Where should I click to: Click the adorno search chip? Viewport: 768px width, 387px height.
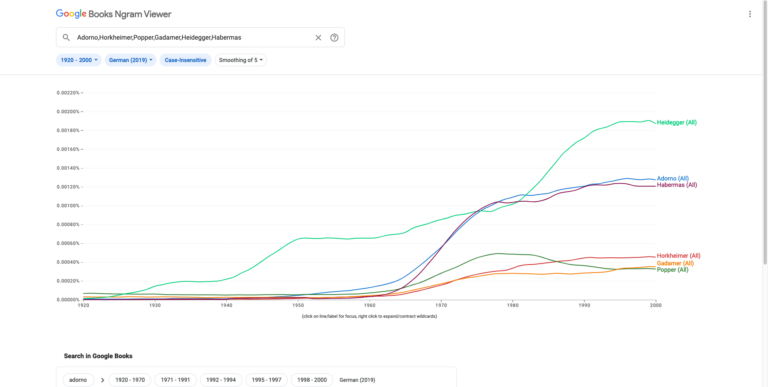[x=78, y=380]
